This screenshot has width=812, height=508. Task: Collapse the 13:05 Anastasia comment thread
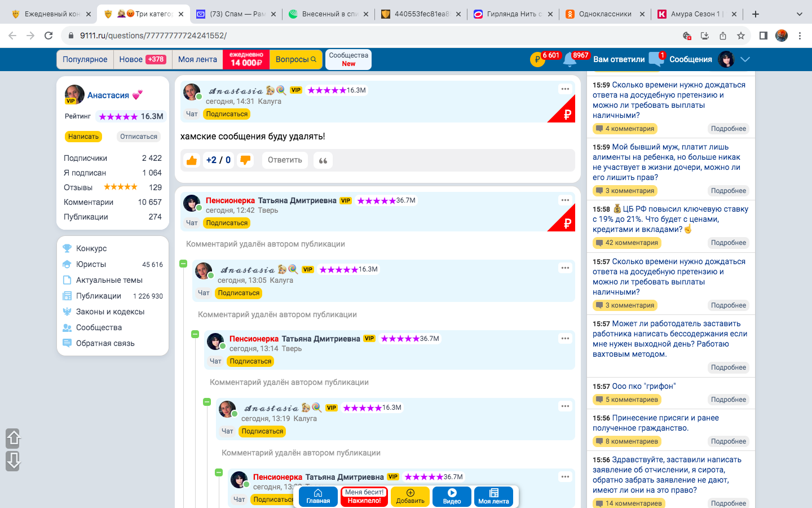click(x=183, y=264)
